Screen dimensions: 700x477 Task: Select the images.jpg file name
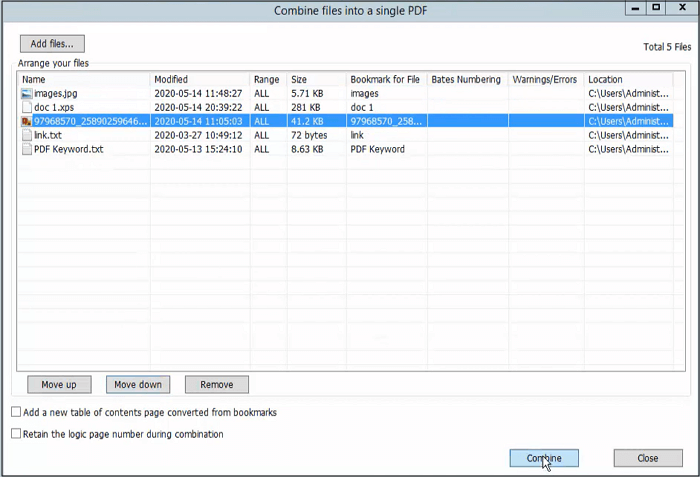click(x=56, y=93)
